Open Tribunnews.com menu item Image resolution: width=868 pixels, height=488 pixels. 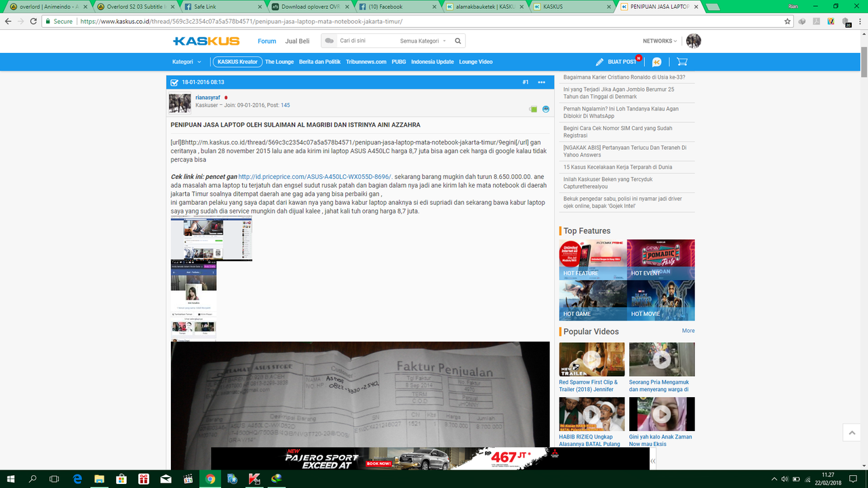[x=366, y=62]
